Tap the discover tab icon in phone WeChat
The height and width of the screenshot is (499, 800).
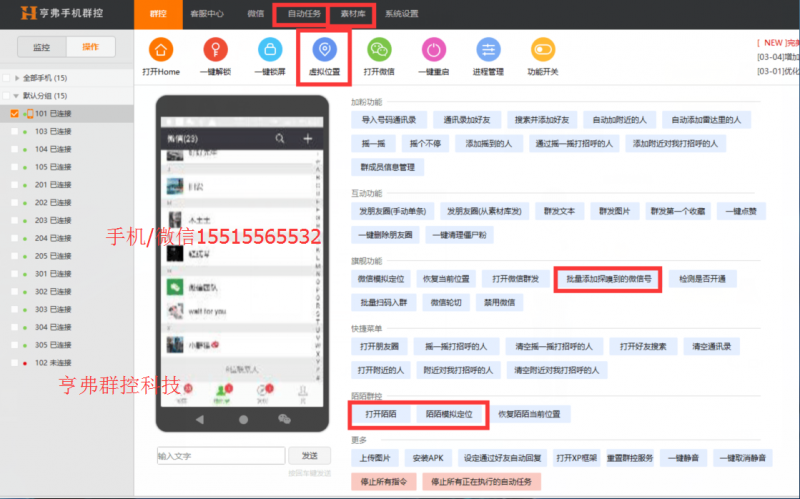click(262, 393)
